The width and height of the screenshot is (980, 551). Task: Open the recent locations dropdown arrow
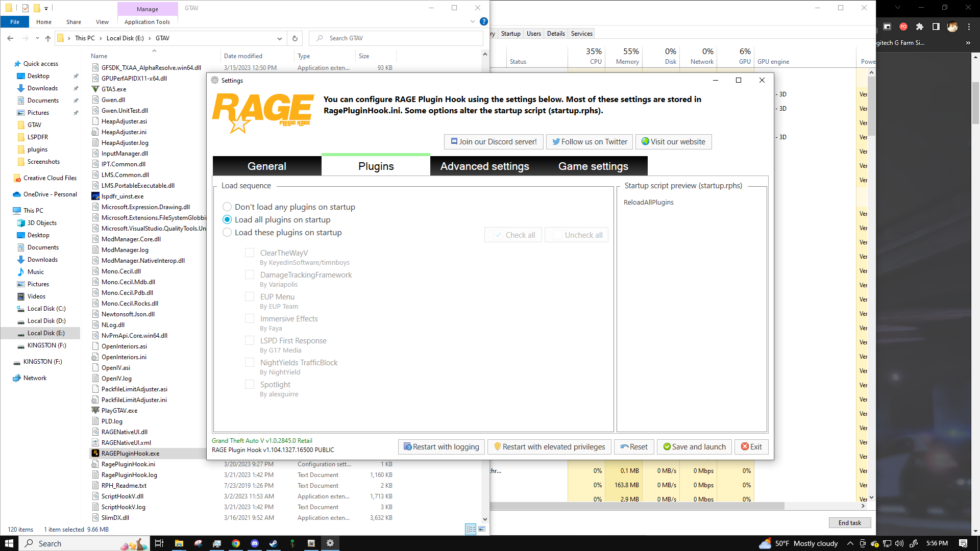pyautogui.click(x=37, y=38)
